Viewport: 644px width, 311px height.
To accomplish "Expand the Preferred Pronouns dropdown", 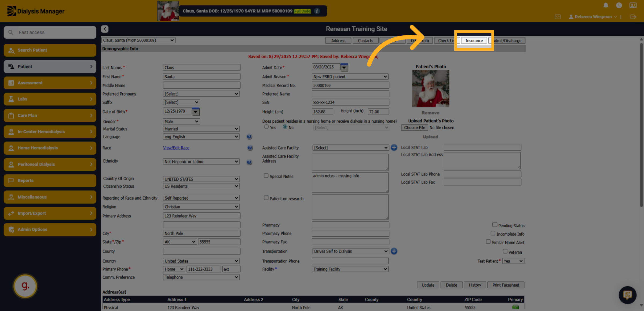I will [201, 94].
